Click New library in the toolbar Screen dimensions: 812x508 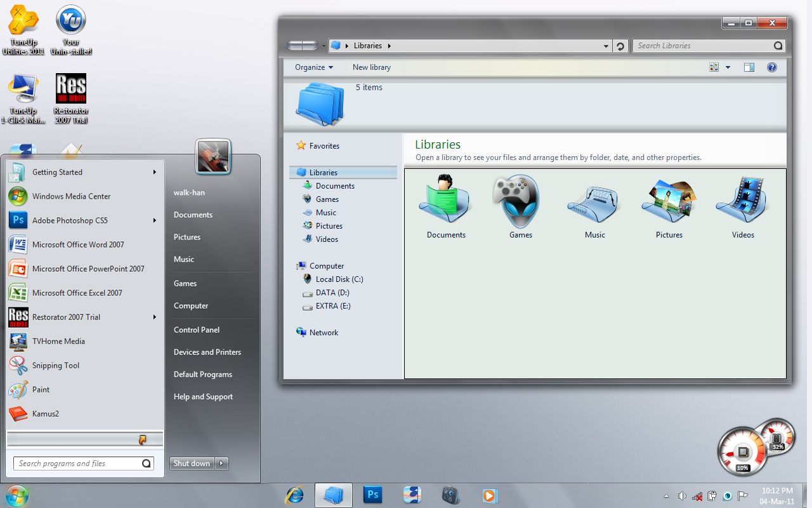[x=372, y=67]
